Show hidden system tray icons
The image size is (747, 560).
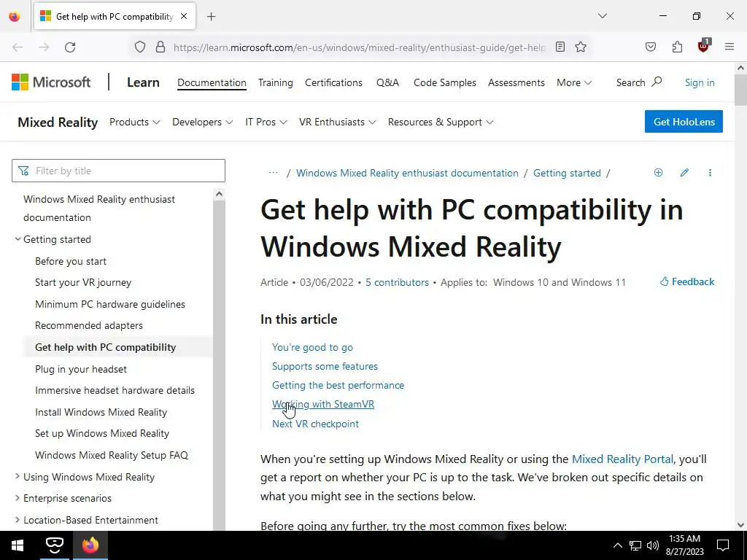(617, 545)
